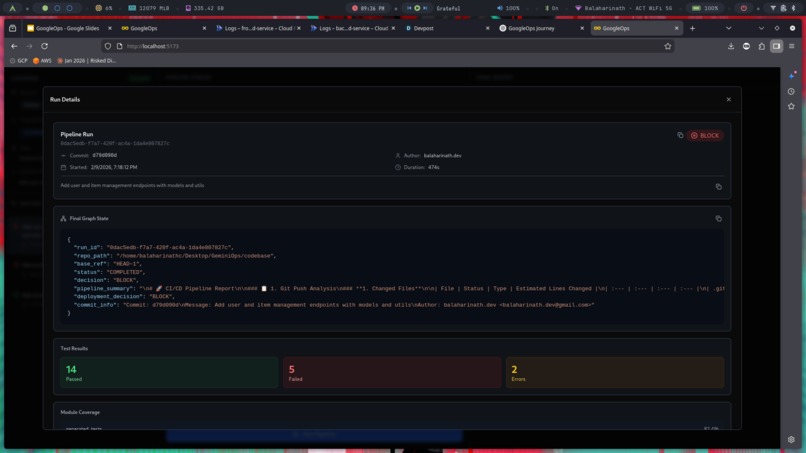The width and height of the screenshot is (806, 453).
Task: Go forward to the next page
Action: (29, 46)
